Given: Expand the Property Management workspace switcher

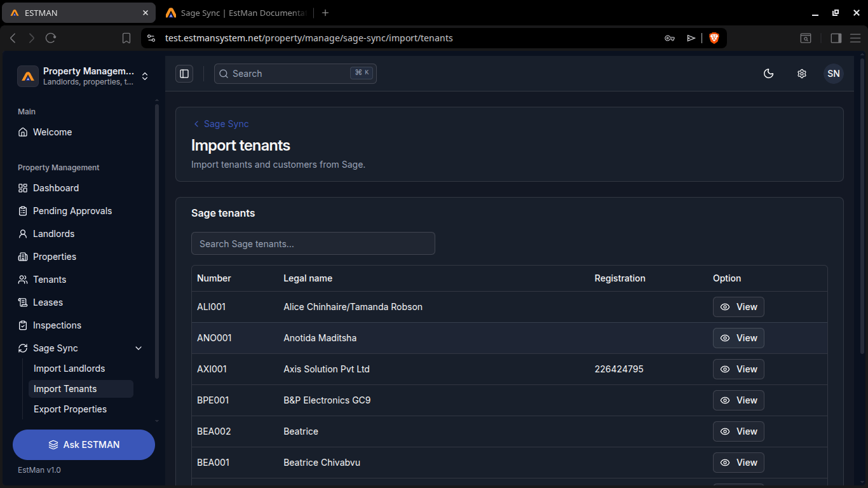Looking at the screenshot, I should pyautogui.click(x=84, y=76).
